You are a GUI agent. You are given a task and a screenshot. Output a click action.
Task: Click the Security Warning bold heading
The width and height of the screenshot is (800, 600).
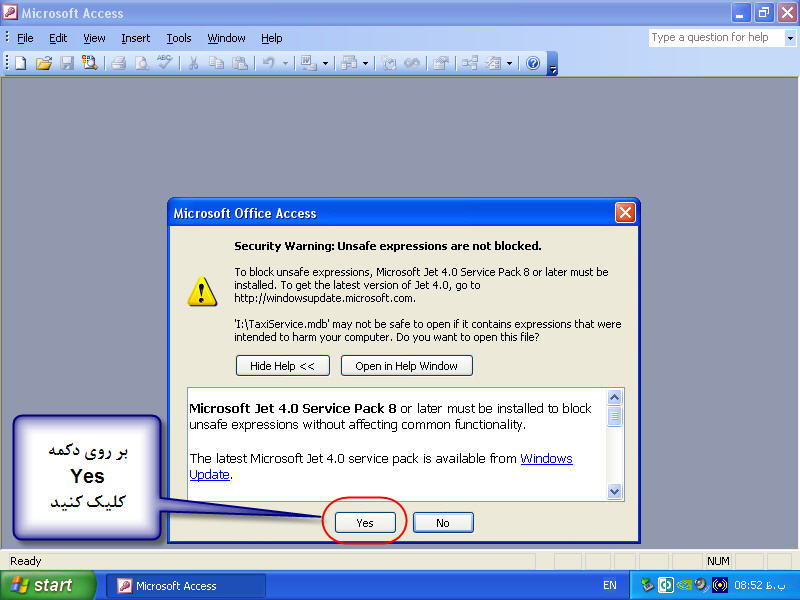point(388,246)
